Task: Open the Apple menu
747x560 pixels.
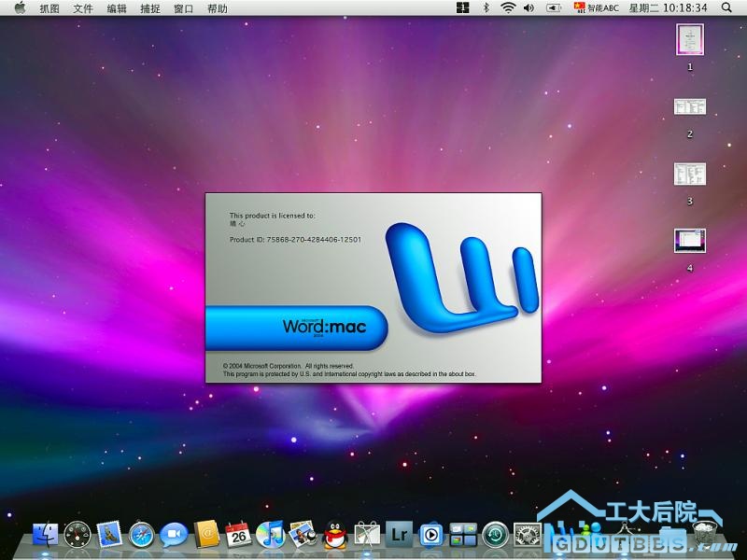Action: point(20,8)
